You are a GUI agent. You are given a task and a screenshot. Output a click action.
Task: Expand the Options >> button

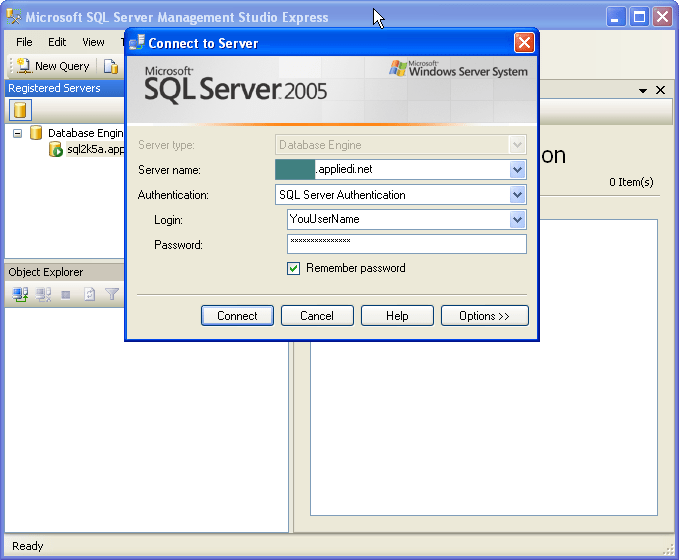click(x=485, y=316)
